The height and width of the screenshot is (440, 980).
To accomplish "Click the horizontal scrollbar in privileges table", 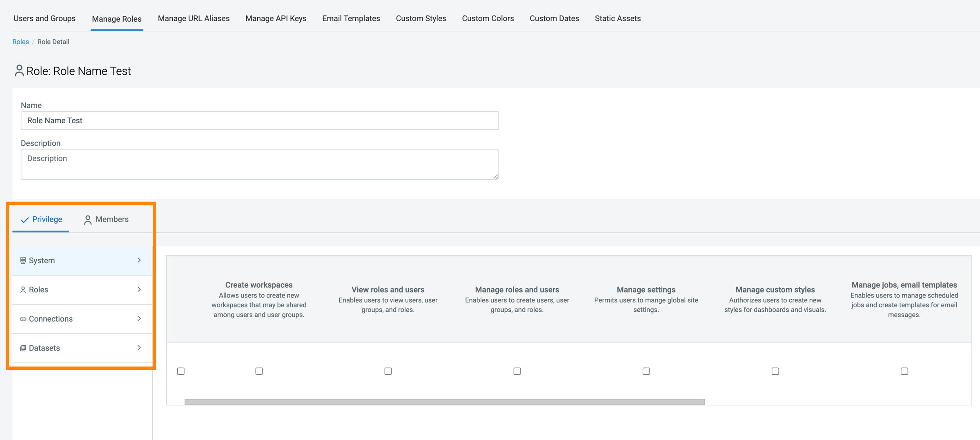I will [x=444, y=402].
